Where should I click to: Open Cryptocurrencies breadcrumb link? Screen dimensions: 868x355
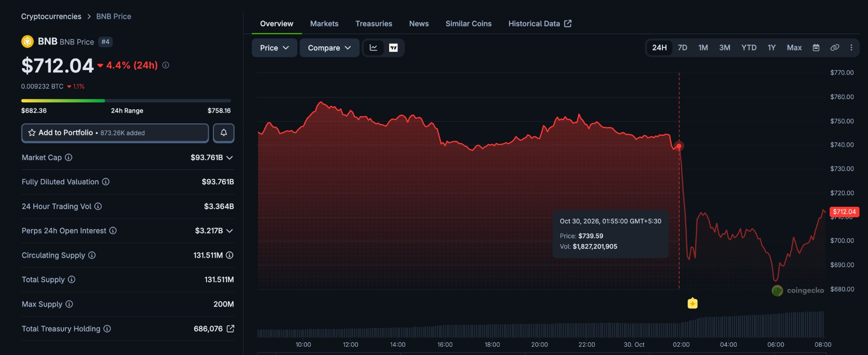(51, 16)
